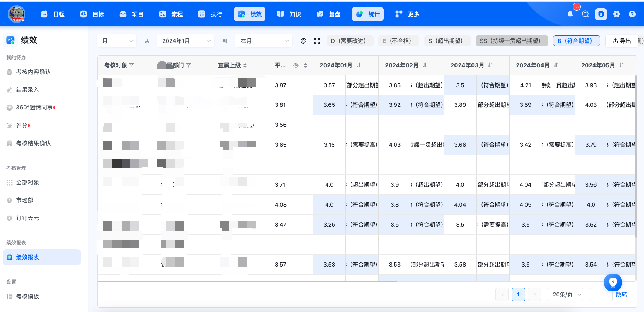Click the floating lightbulb help button

click(613, 282)
